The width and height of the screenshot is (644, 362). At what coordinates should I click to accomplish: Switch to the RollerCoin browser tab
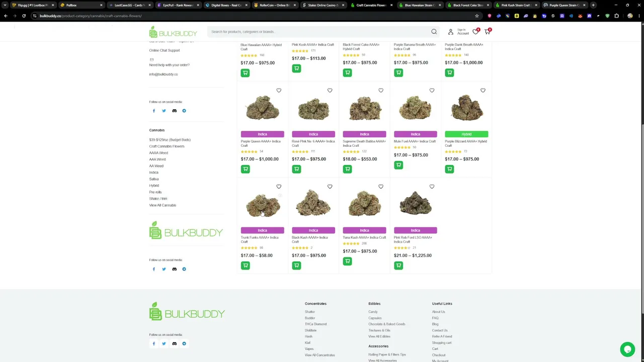click(x=274, y=5)
